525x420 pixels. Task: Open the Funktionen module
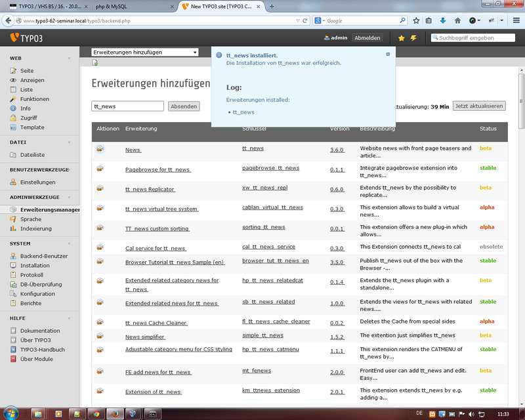point(35,99)
